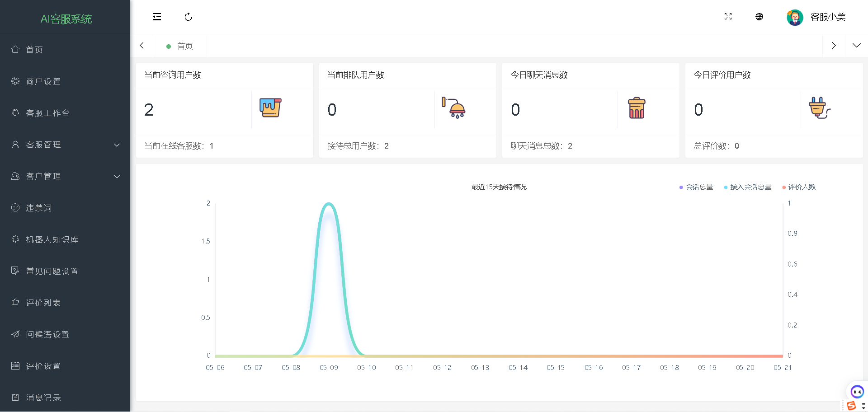Open the chatbot assistant floating icon
Screen dimensions: 868x412
tap(857, 391)
